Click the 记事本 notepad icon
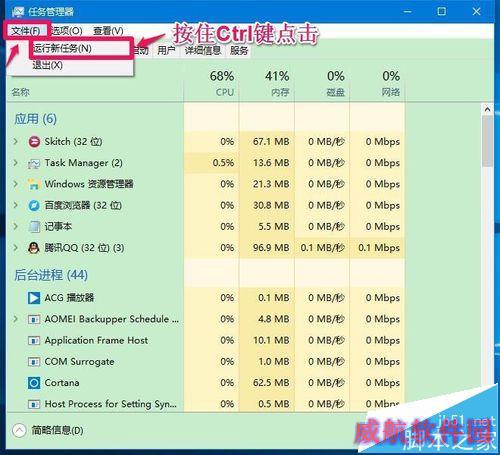Screen dimensions: 500x455 pos(34,227)
